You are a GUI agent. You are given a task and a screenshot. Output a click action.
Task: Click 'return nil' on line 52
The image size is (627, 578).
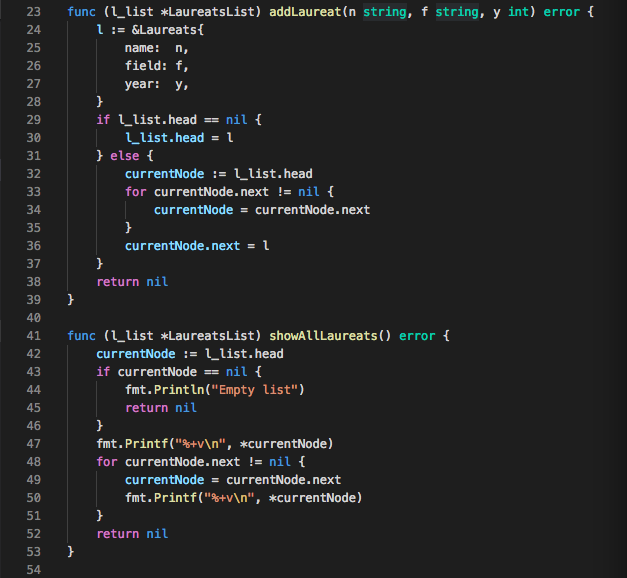click(x=132, y=534)
